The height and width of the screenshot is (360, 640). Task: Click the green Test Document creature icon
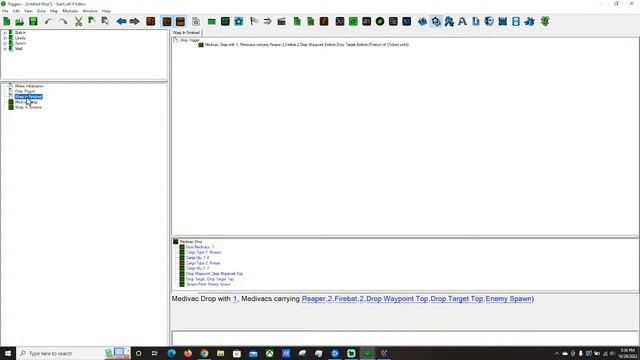pos(545,21)
